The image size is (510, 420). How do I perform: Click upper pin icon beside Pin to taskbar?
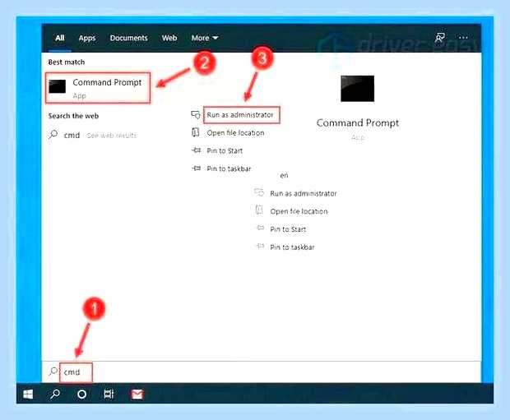[196, 168]
